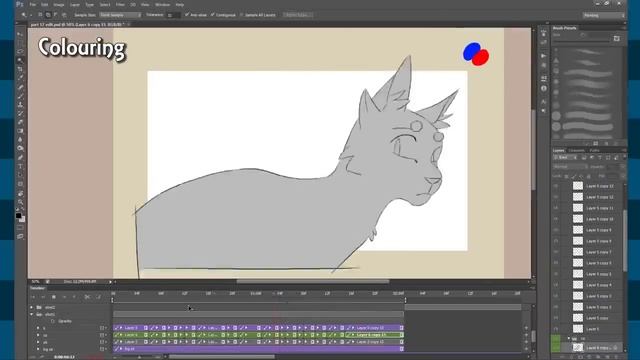Click the Tolerance input field
640x360 pixels.
click(173, 15)
